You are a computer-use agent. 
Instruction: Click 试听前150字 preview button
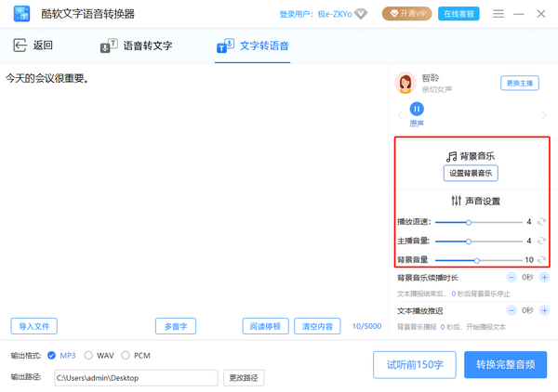(x=415, y=365)
